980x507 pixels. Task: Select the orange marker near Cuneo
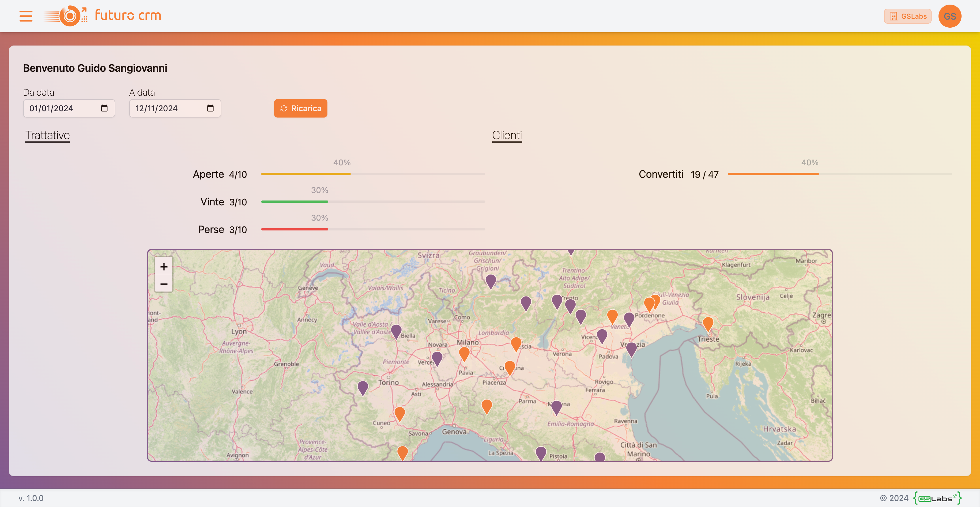click(399, 414)
